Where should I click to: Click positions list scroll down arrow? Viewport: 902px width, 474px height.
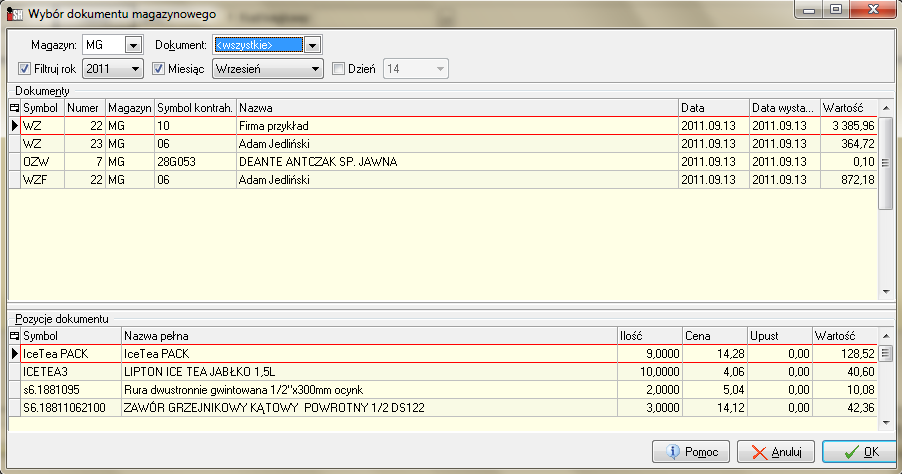pyautogui.click(x=886, y=423)
